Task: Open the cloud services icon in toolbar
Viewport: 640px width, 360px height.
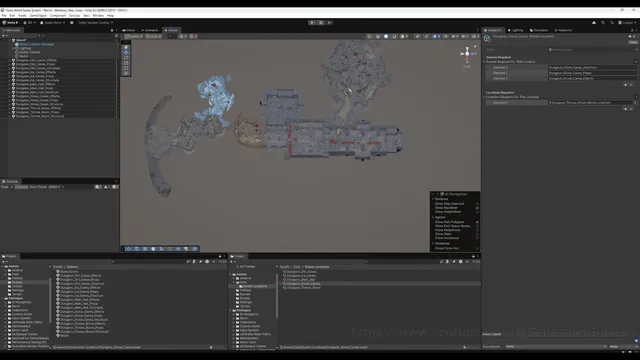Action: point(594,22)
